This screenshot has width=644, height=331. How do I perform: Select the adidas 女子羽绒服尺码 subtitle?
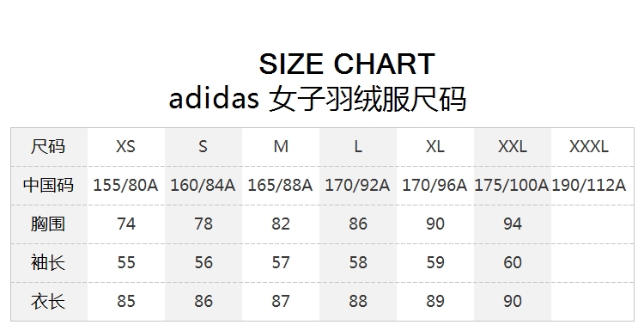[318, 99]
